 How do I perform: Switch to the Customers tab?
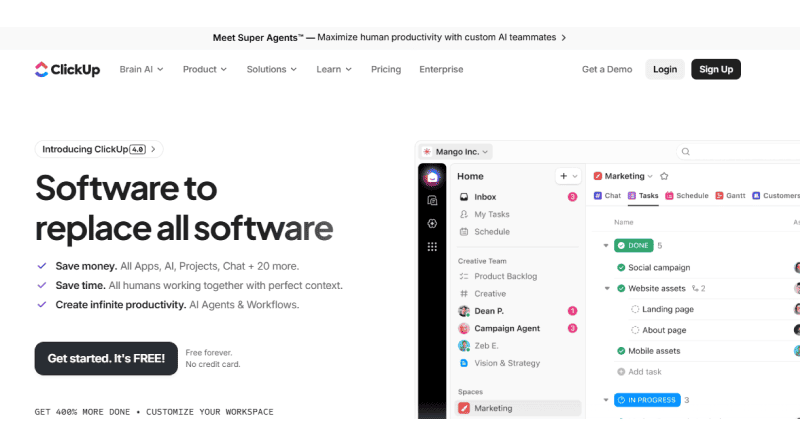(x=776, y=196)
